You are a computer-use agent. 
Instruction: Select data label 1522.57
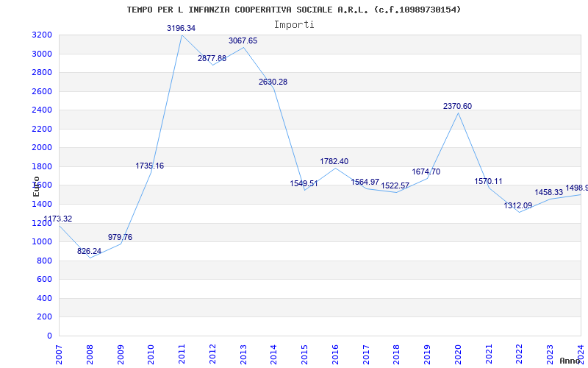395,186
